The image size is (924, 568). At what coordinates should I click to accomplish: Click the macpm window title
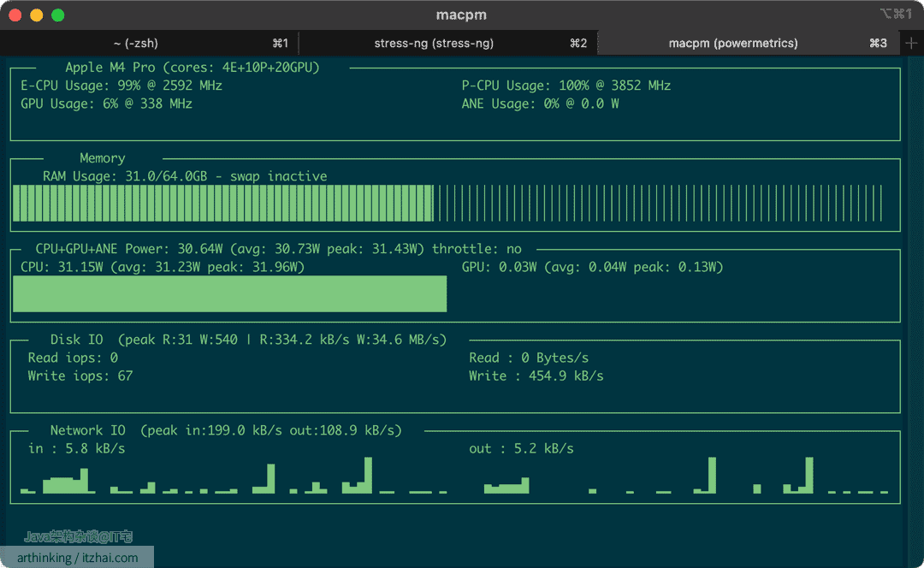(x=461, y=15)
